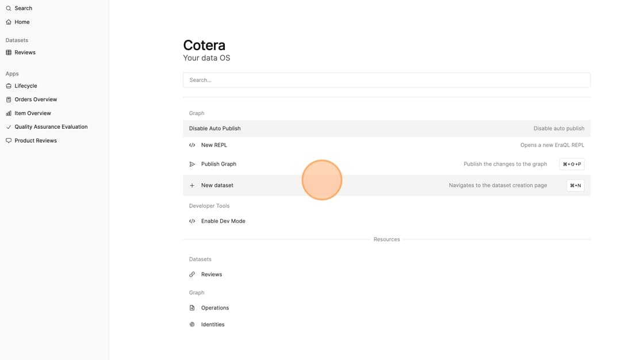Open the Identities graph resource
644x360 pixels.
(x=212, y=324)
